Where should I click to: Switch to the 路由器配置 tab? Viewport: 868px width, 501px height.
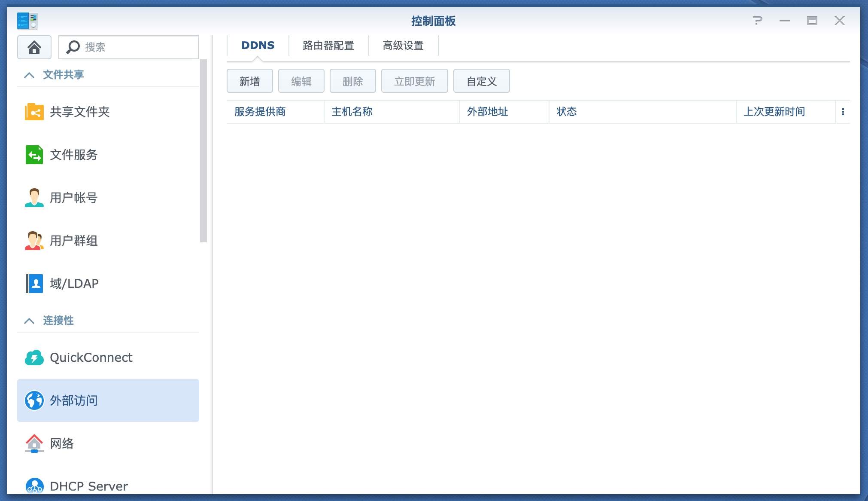(x=328, y=46)
